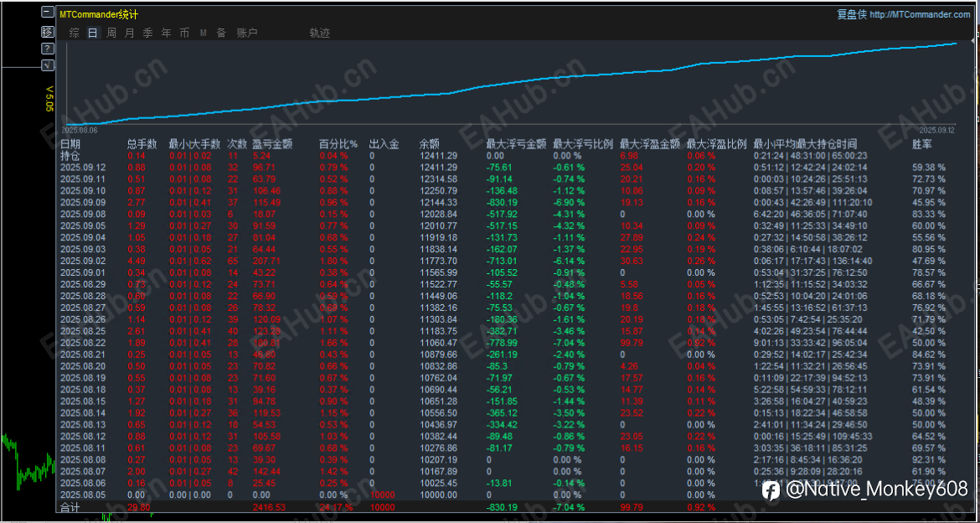This screenshot has height=523, width=980.
Task: Click the balance value 12314.58
Action: 438,179
